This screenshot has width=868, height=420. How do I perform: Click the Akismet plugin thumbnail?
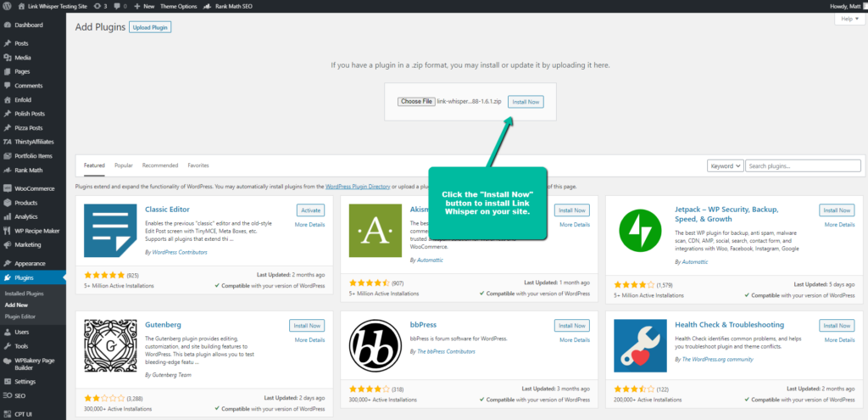tap(376, 231)
